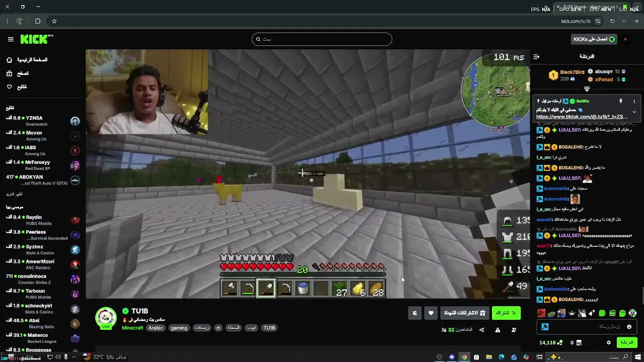Open Discord from the taskbar

[x=451, y=357]
